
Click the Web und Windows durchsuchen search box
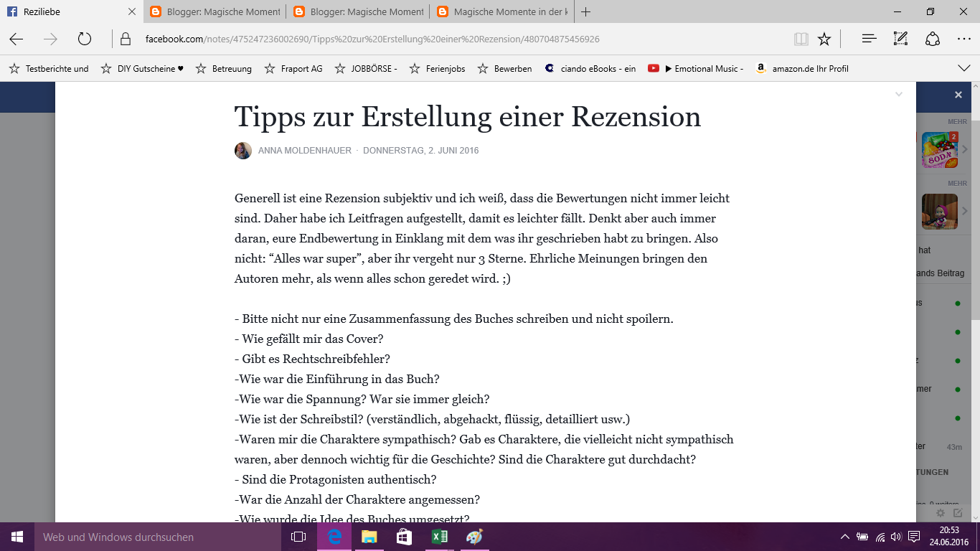pos(158,537)
